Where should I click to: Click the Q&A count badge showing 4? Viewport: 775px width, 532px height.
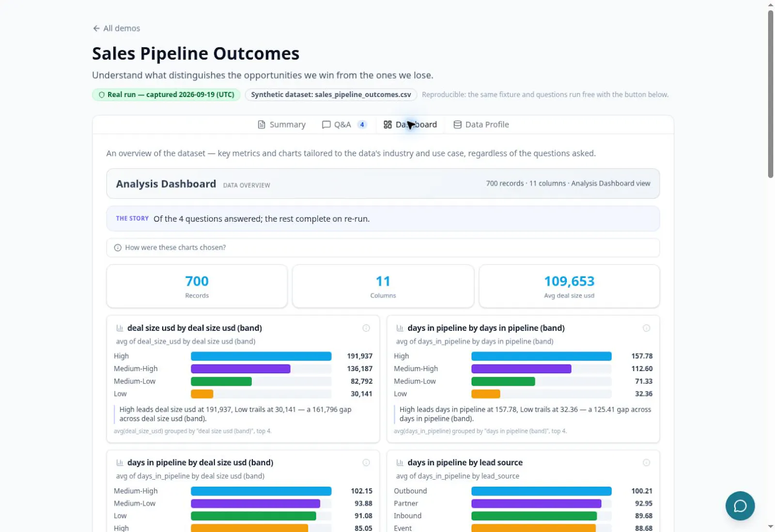pos(362,125)
